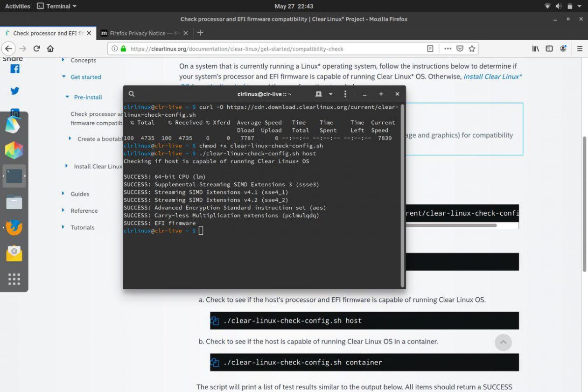Toggle Reader View in the address bar
The height and width of the screenshot is (392, 588).
tap(430, 49)
